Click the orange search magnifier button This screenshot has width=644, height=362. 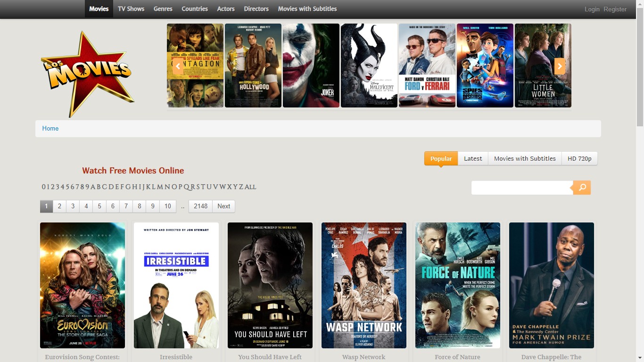[x=582, y=188]
